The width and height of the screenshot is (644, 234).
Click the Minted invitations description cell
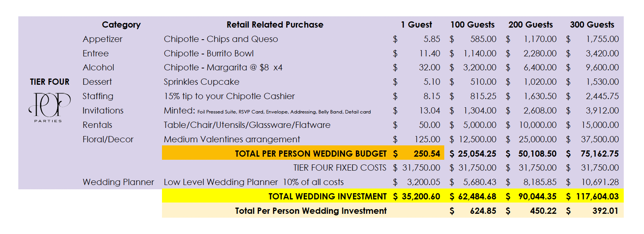pyautogui.click(x=267, y=111)
